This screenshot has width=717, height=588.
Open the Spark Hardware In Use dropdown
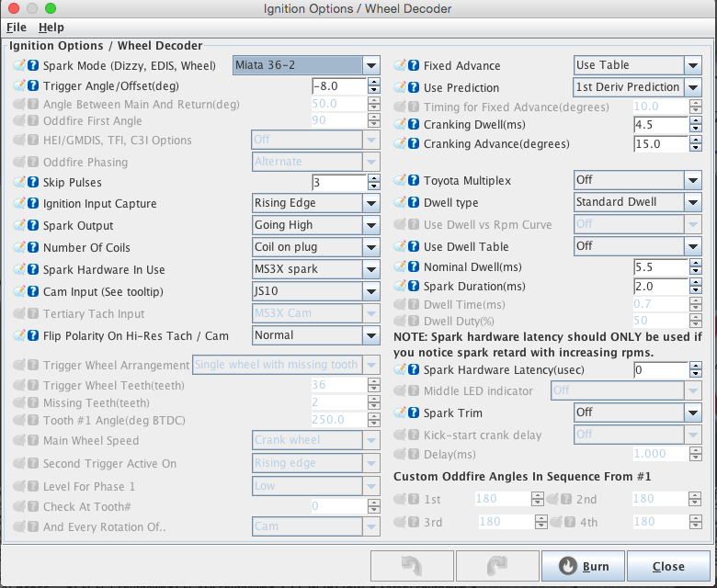(316, 269)
